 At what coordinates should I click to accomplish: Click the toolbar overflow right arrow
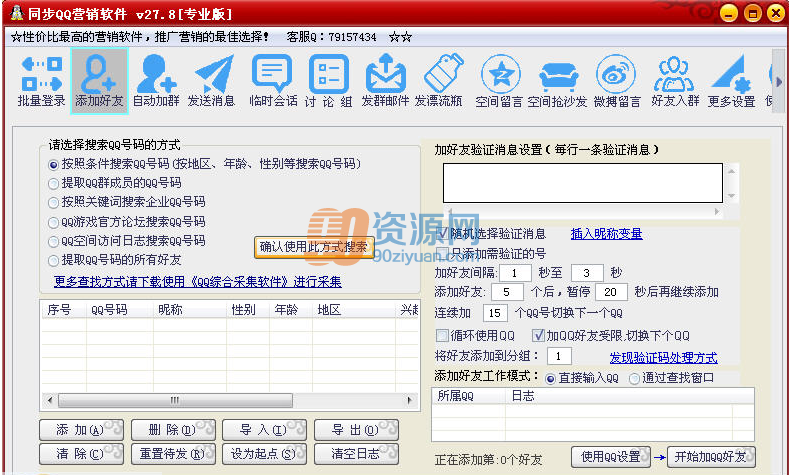(779, 82)
